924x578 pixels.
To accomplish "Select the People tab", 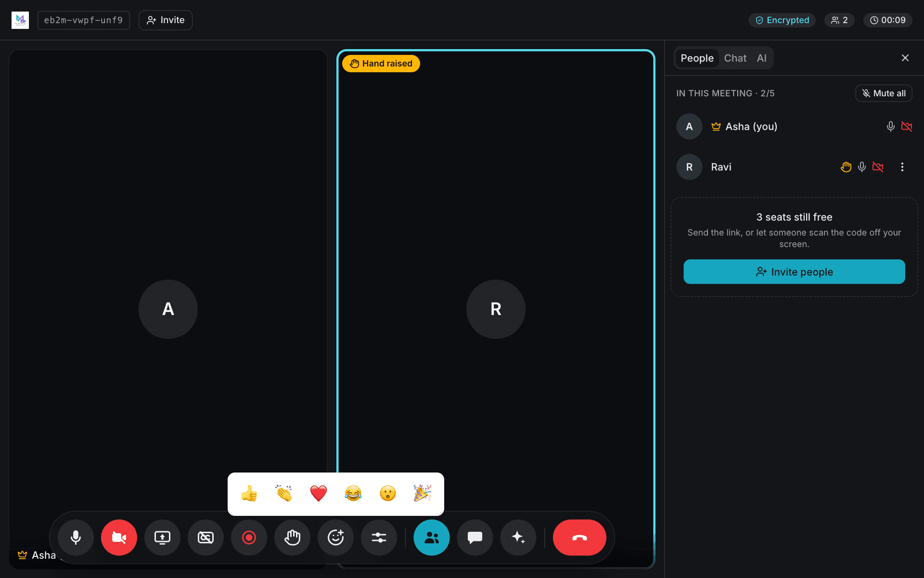I will coord(697,58).
